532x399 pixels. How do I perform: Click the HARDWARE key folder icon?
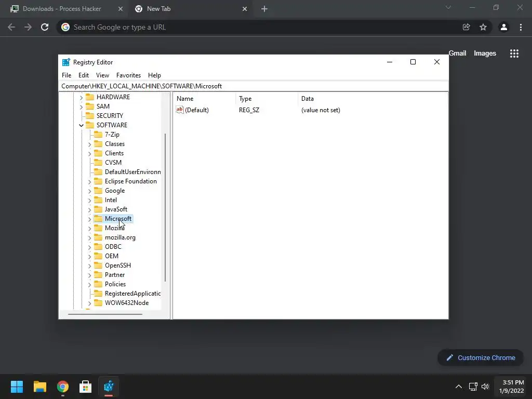click(x=90, y=97)
